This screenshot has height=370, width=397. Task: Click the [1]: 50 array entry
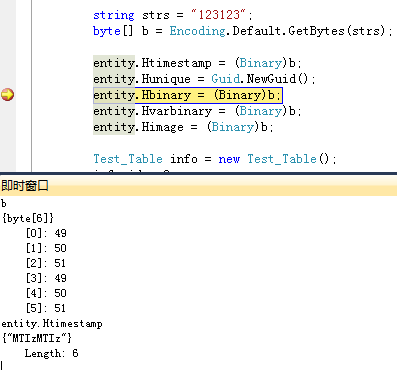click(46, 248)
